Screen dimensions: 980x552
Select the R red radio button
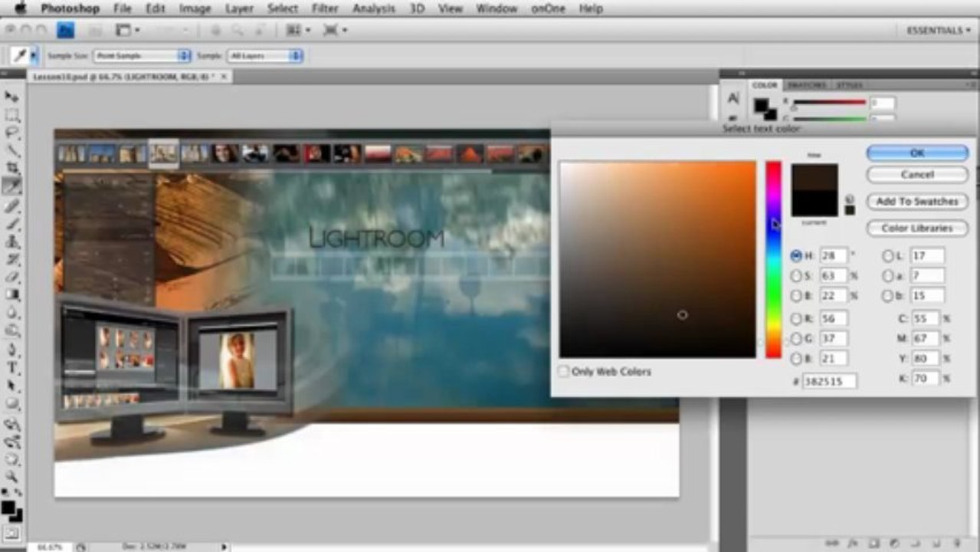tap(796, 318)
